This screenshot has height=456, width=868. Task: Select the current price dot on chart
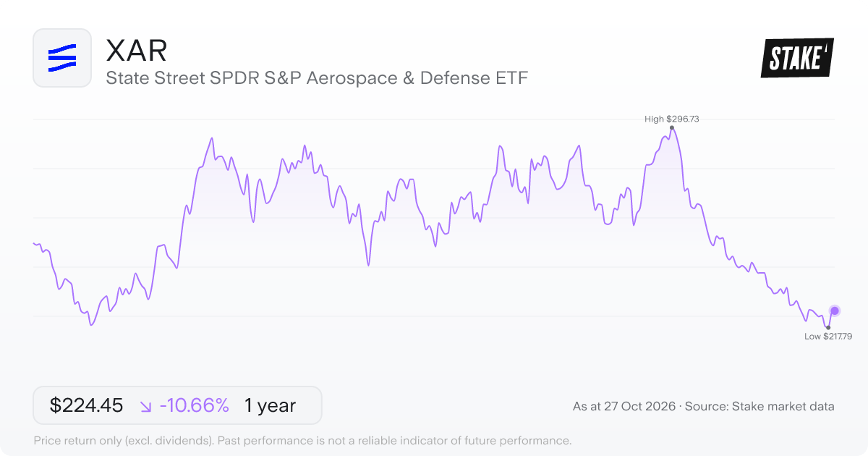[x=835, y=311]
